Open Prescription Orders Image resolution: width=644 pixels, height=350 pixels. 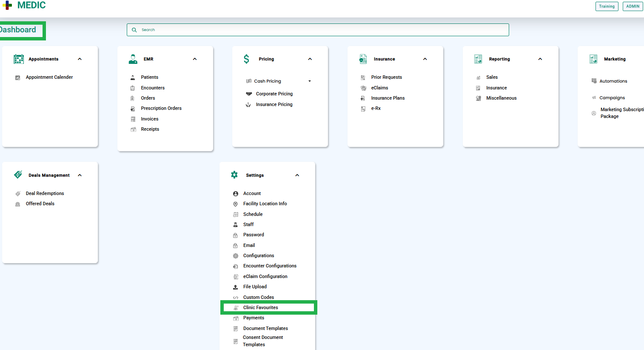coord(161,108)
